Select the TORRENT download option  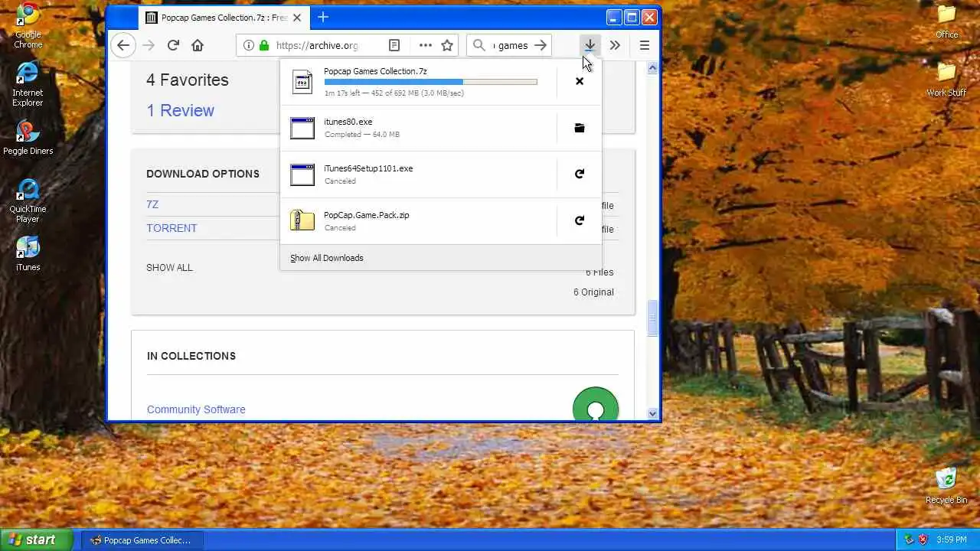[171, 228]
